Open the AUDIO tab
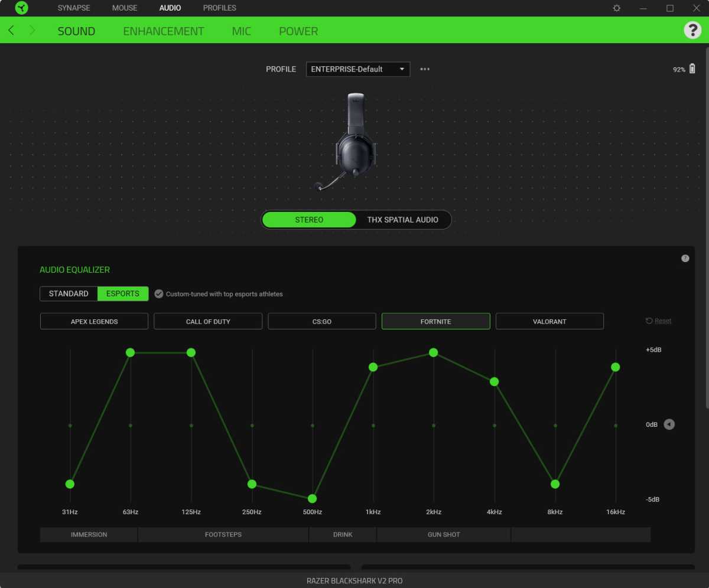The width and height of the screenshot is (709, 588). (170, 8)
